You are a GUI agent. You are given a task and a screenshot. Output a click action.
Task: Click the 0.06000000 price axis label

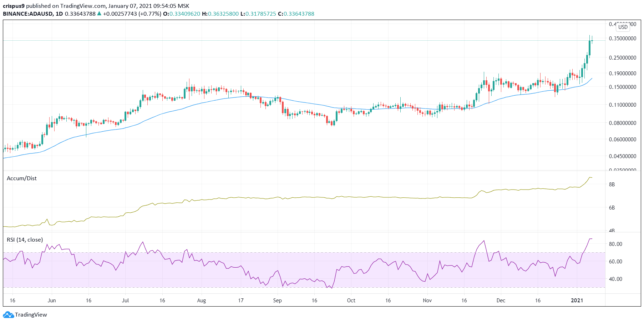click(623, 140)
